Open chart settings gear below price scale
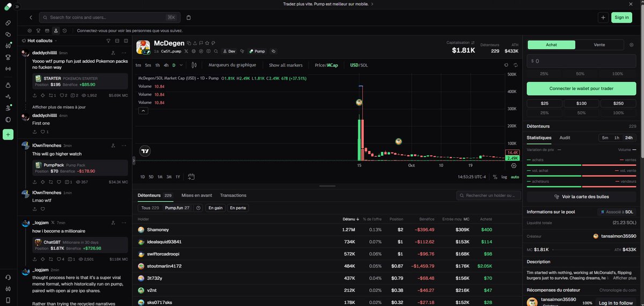 pyautogui.click(x=514, y=166)
